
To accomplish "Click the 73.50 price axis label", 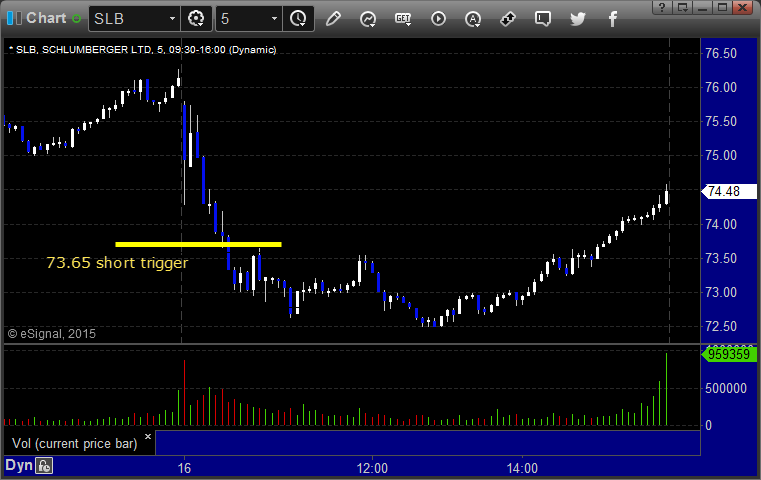I will [721, 258].
